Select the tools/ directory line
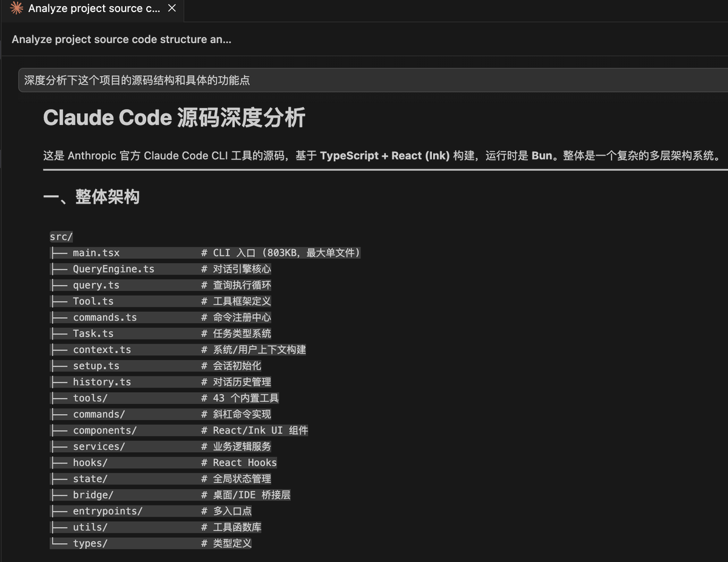The image size is (728, 562). click(90, 398)
